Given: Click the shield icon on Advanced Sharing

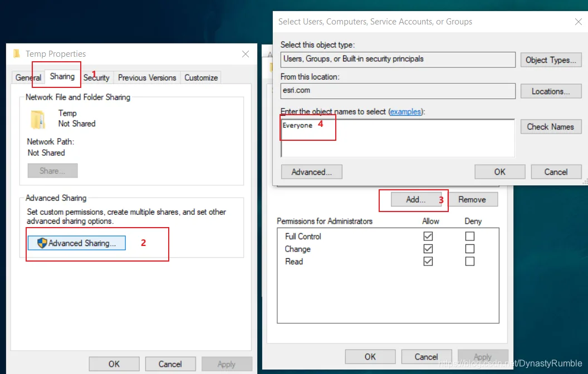Looking at the screenshot, I should point(42,243).
